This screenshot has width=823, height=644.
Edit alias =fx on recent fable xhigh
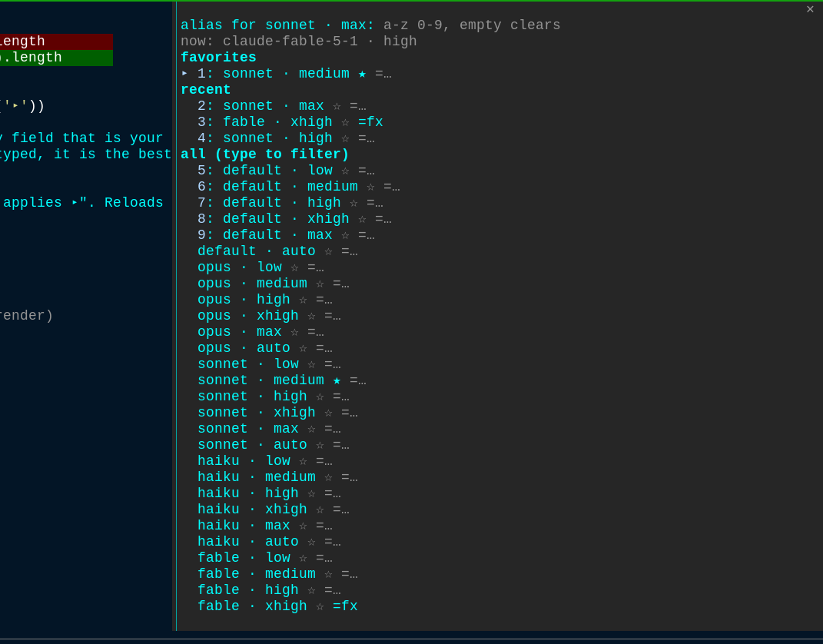370,122
